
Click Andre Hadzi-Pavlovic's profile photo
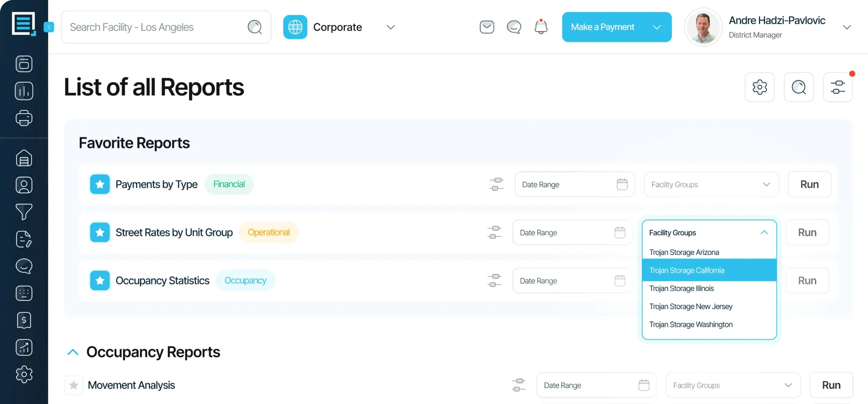[703, 27]
